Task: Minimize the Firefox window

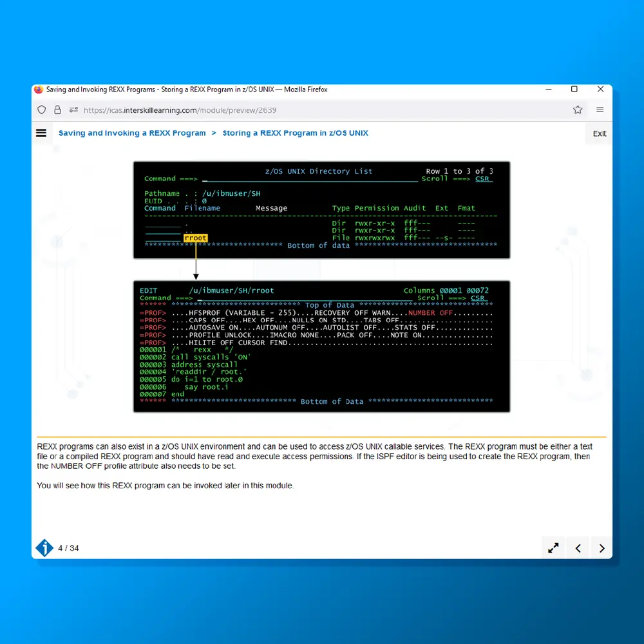Action: pos(548,90)
